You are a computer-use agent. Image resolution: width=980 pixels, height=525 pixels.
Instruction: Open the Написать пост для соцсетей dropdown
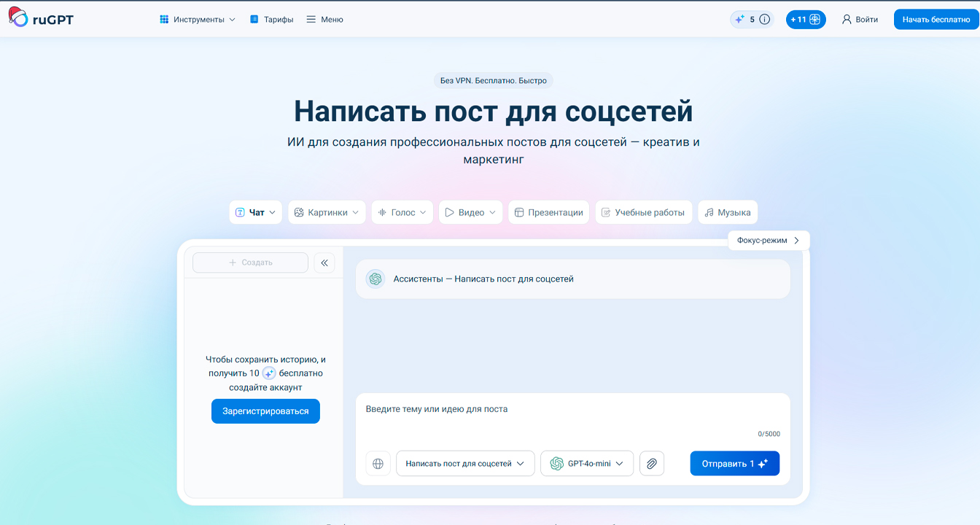[x=465, y=463]
